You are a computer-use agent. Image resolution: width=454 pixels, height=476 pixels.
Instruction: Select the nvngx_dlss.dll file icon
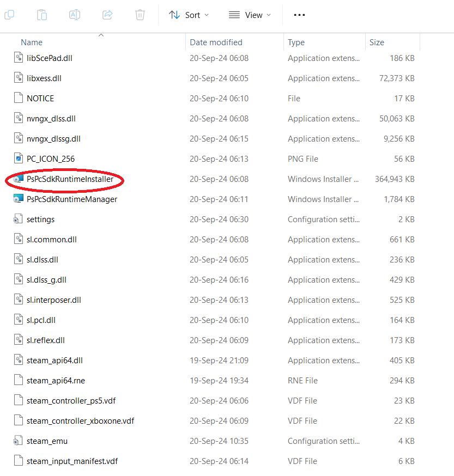[x=19, y=118]
